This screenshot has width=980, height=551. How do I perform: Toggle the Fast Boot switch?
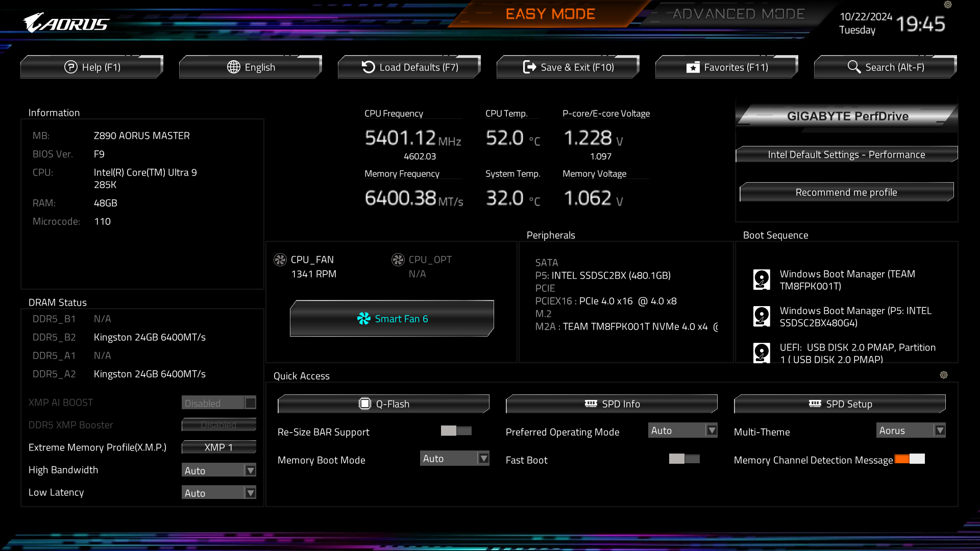tap(684, 459)
